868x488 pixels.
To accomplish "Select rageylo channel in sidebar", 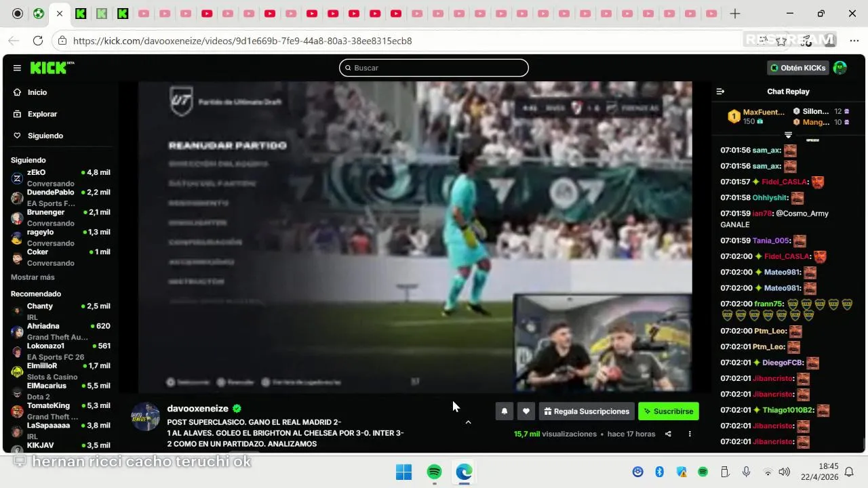I will [60, 237].
